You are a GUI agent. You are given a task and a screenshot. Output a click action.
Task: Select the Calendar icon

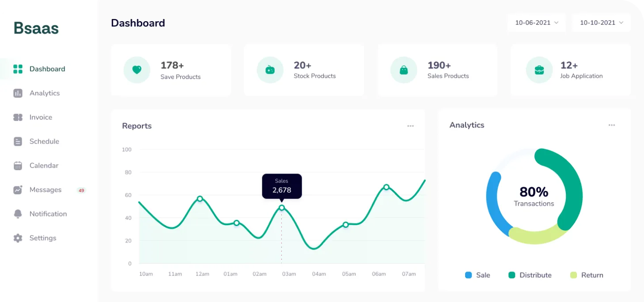click(18, 165)
